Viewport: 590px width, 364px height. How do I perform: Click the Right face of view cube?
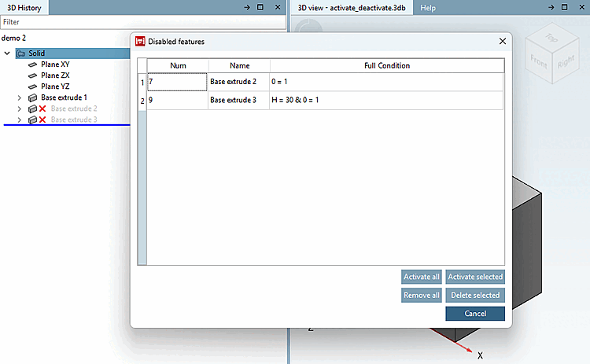pos(566,61)
